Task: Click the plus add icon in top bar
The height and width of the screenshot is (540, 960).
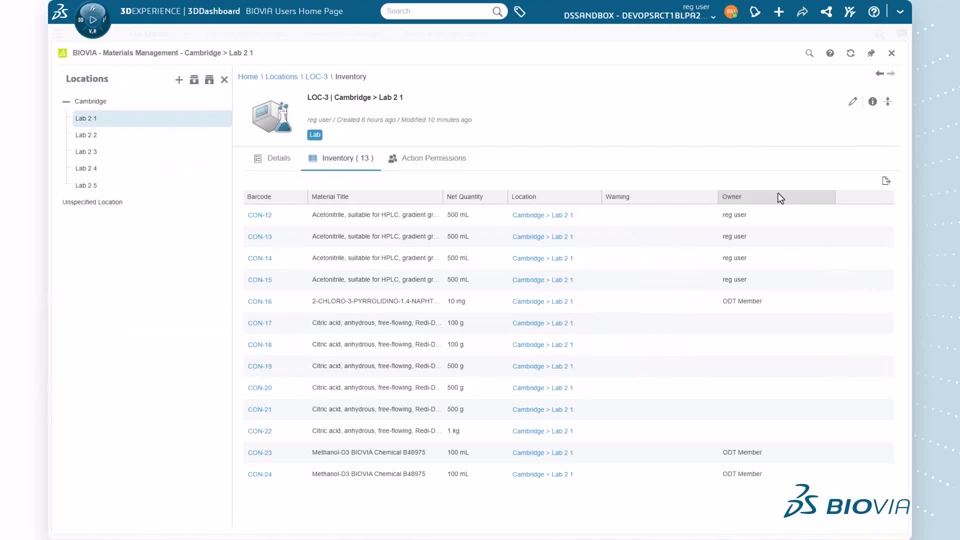Action: (x=779, y=12)
